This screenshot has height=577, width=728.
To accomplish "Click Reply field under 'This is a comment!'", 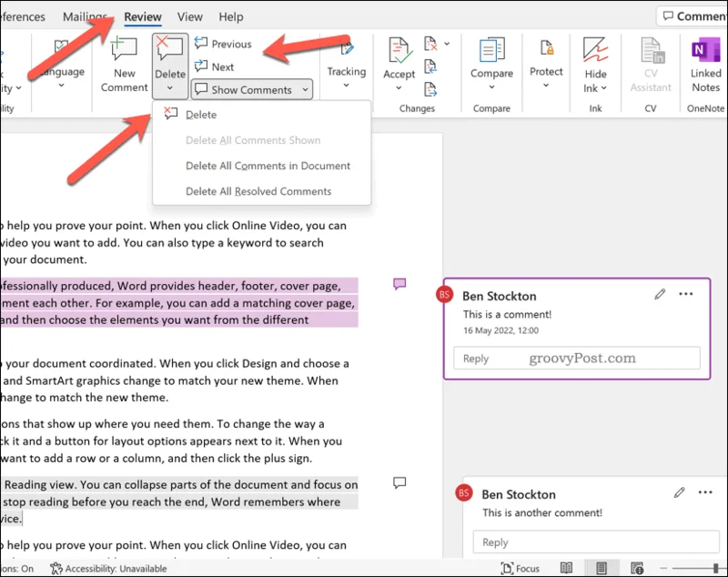I will (x=577, y=359).
